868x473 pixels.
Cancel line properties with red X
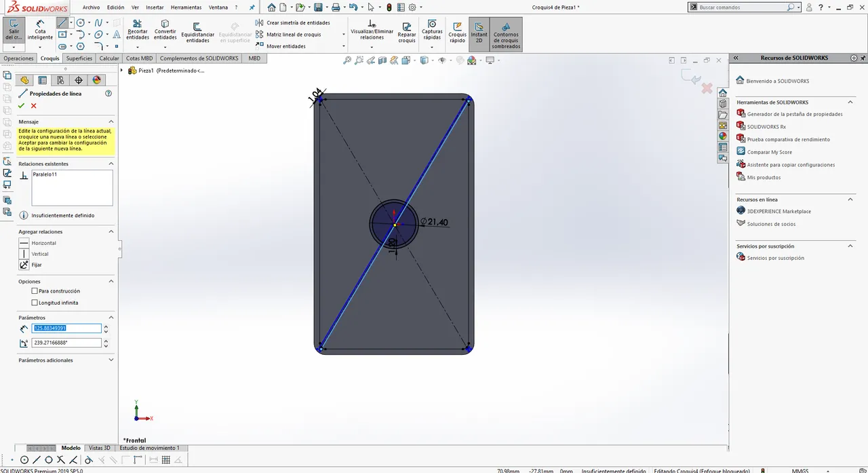tap(33, 106)
